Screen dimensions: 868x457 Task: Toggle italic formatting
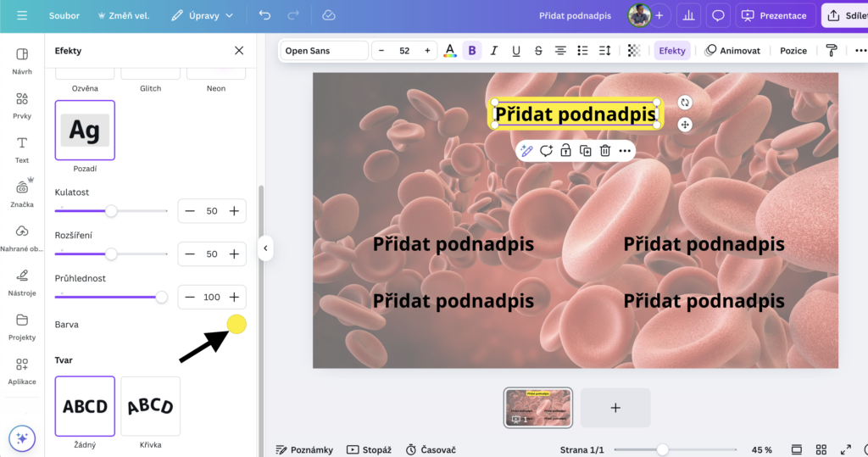coord(494,50)
